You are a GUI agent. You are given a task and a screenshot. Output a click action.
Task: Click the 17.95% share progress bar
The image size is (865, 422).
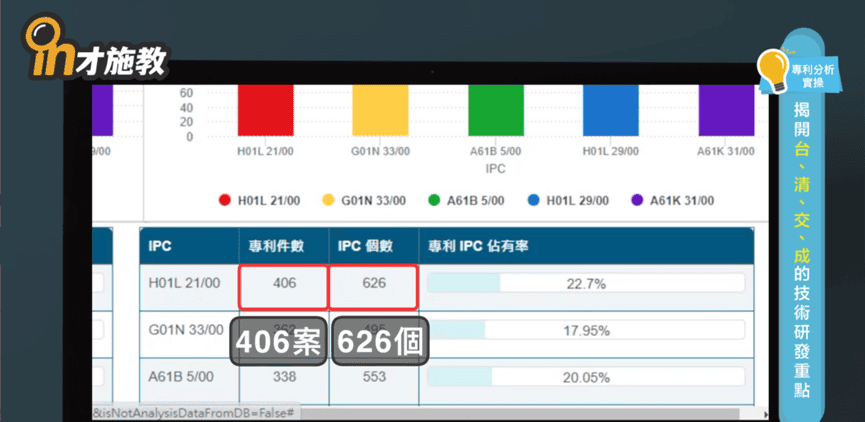tap(585, 330)
